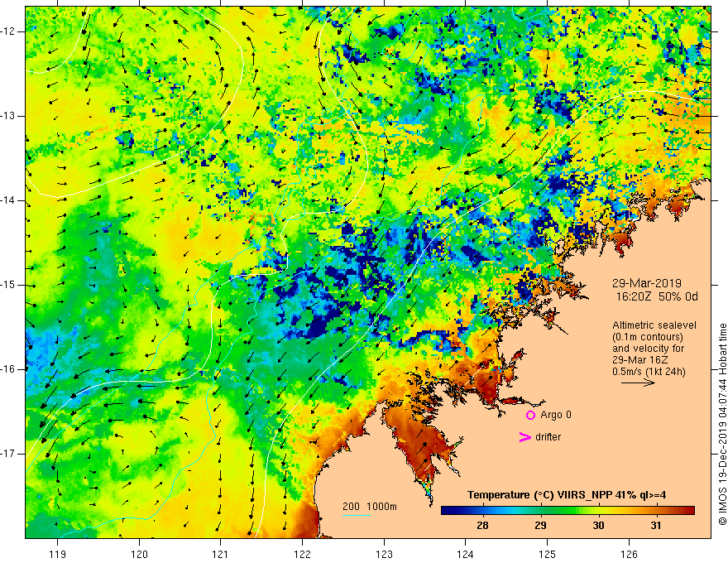Click the 'and velocity for' caption line

(648, 349)
